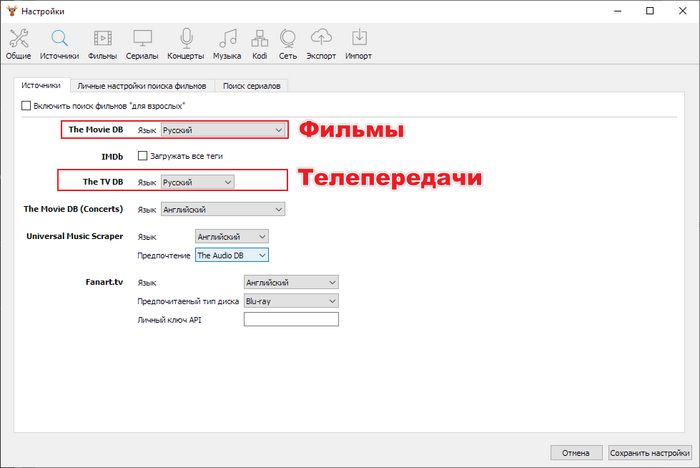Click the Сохранить настройки button
The width and height of the screenshot is (700, 468).
[650, 452]
